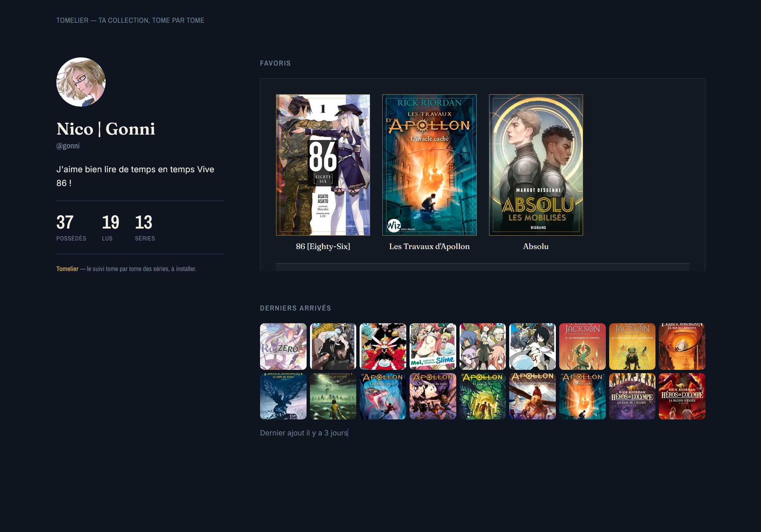The width and height of the screenshot is (761, 532).
Task: Click the 37 Possédés statistic
Action: [x=71, y=227]
